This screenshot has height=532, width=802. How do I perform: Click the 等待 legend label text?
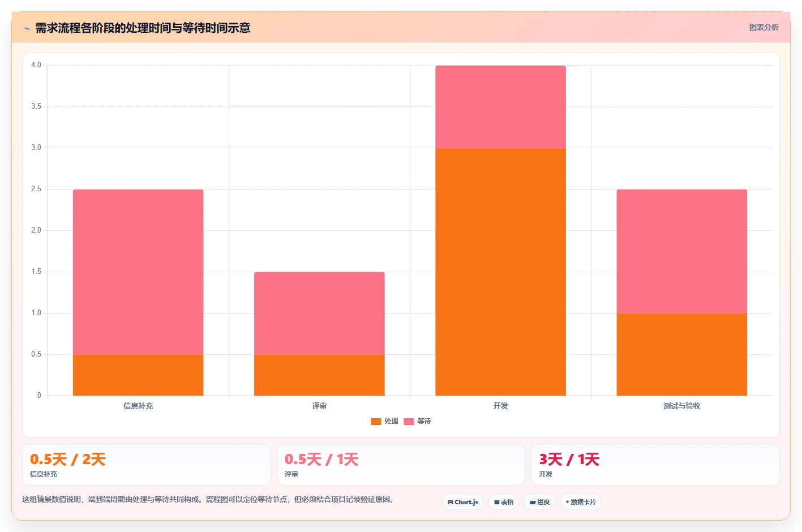coord(424,421)
